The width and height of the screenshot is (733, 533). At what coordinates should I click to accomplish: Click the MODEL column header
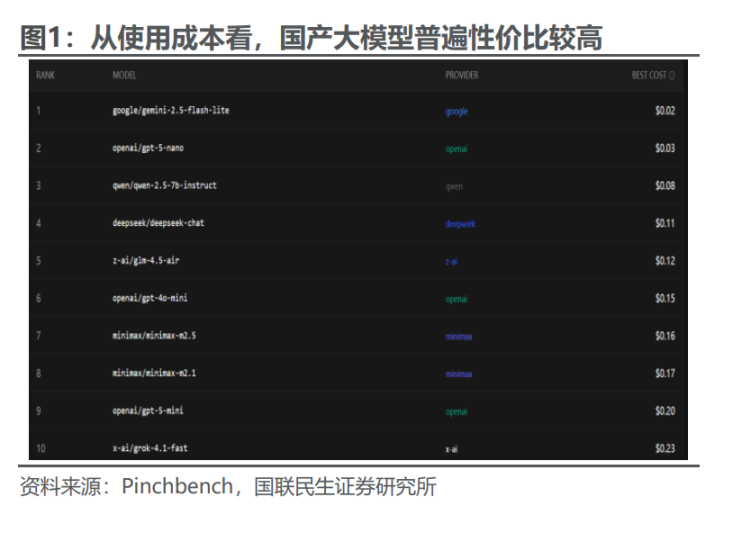[x=124, y=76]
